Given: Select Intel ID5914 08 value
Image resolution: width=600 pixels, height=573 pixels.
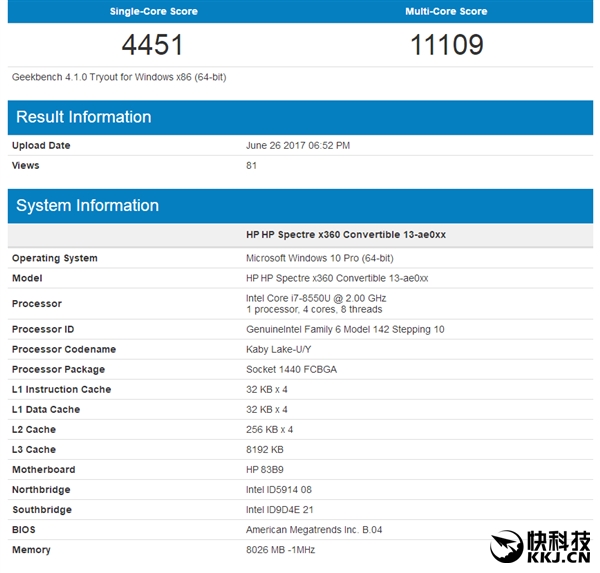Looking at the screenshot, I should tap(279, 490).
